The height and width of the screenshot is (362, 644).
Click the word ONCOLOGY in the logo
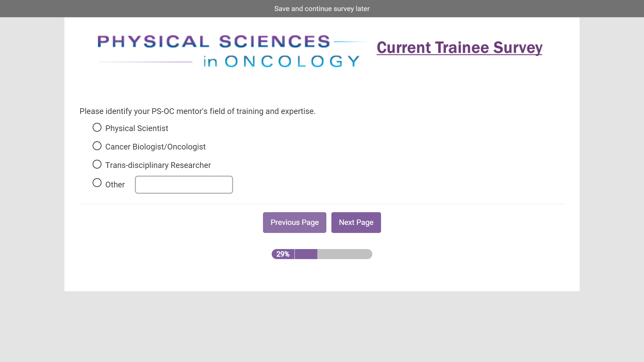[292, 62]
